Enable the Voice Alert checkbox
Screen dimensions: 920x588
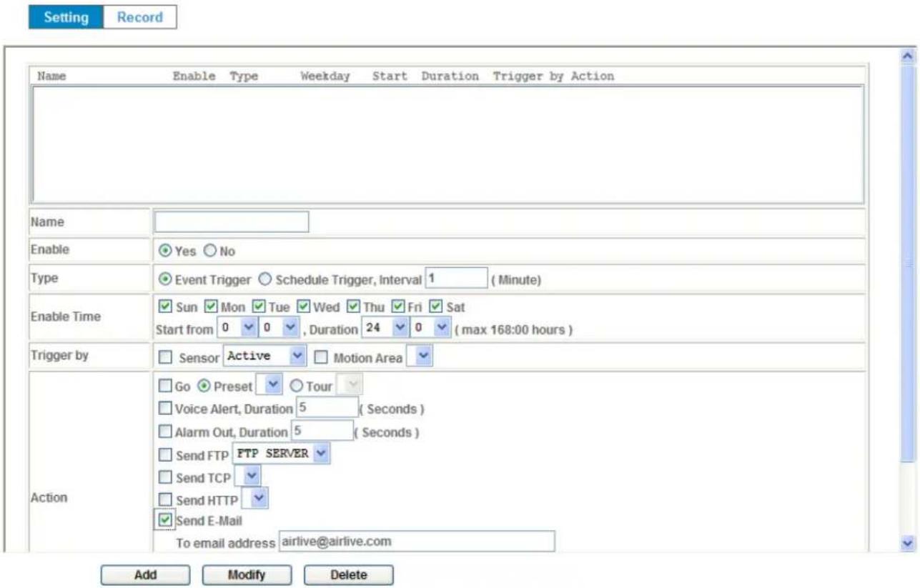point(164,409)
